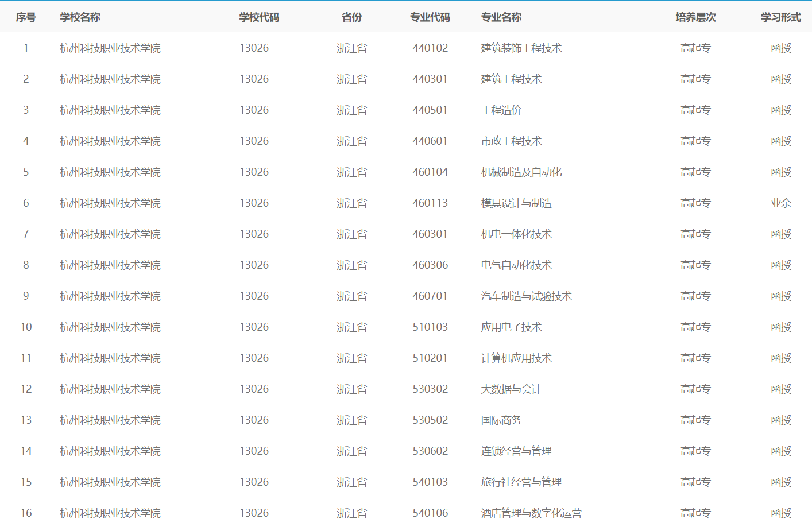
Task: Click major code 440301
Action: point(430,79)
